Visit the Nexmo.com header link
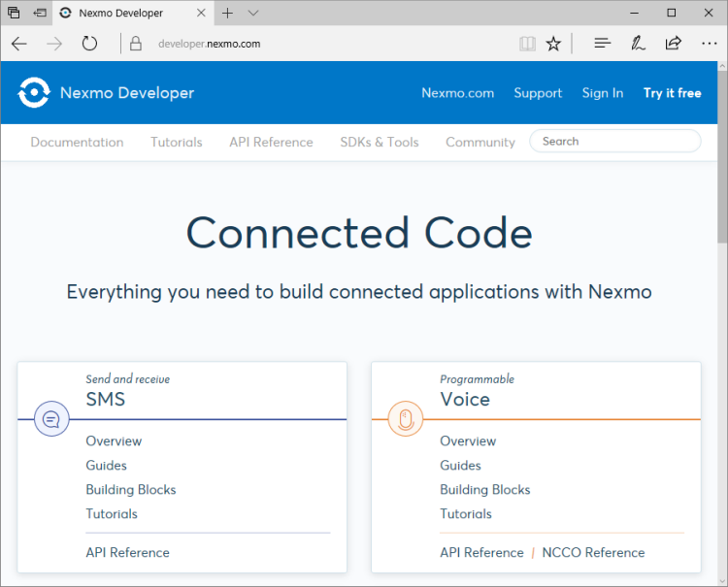The height and width of the screenshot is (587, 728). tap(458, 93)
